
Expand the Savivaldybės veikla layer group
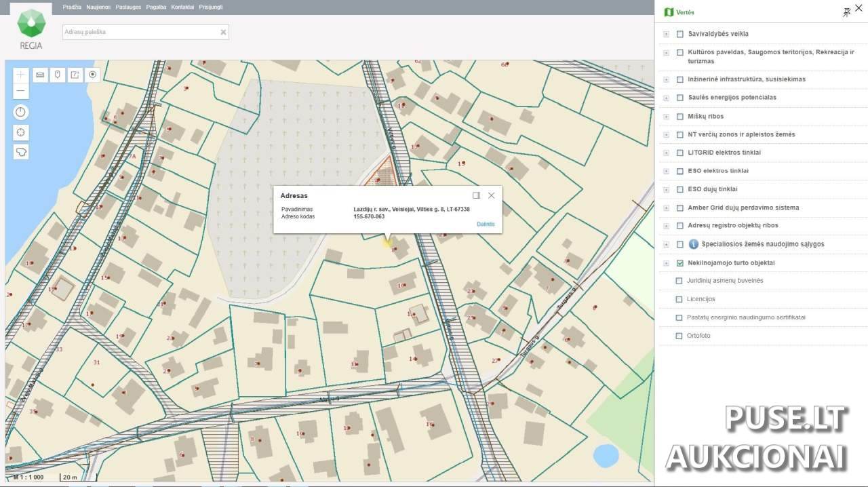(x=666, y=34)
